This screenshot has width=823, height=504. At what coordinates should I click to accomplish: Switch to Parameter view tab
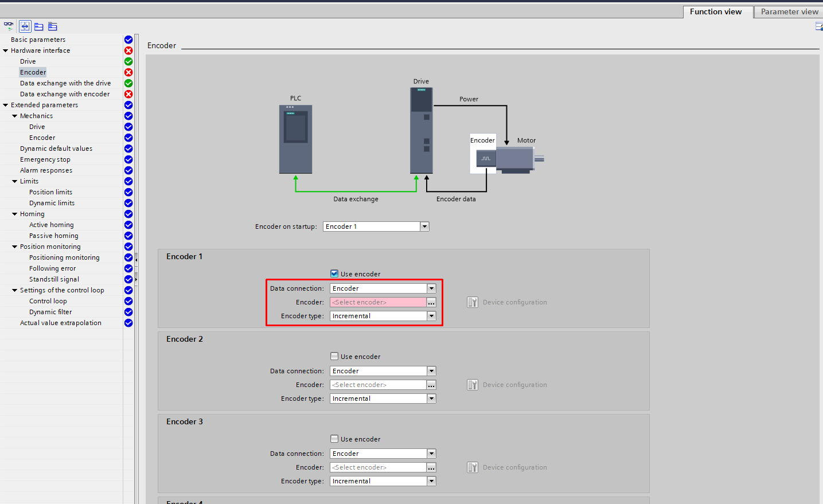tap(789, 11)
